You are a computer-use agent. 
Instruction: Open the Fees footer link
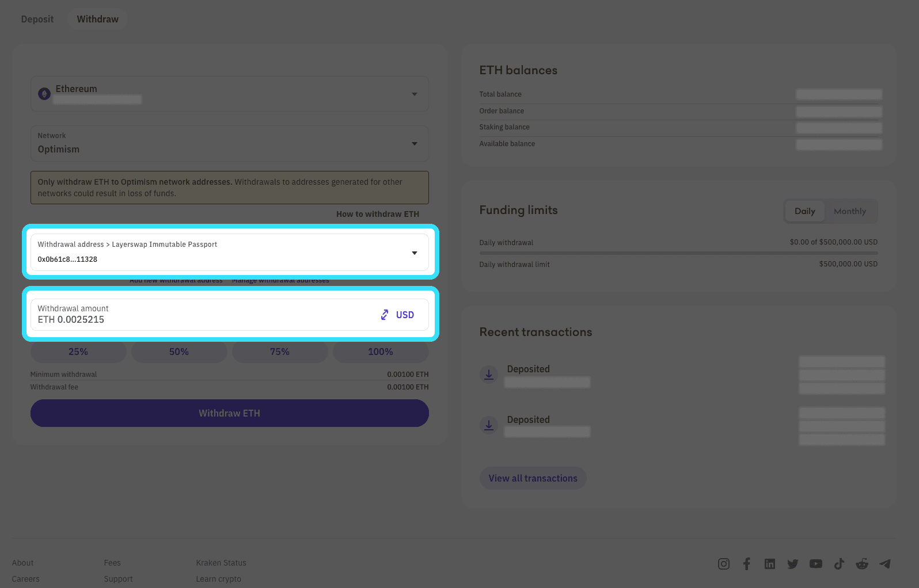pos(112,563)
